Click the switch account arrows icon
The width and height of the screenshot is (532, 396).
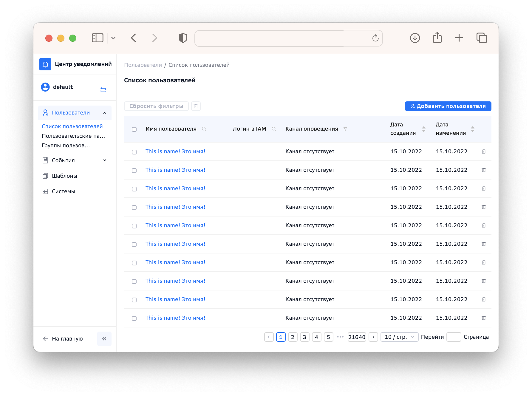pyautogui.click(x=103, y=90)
